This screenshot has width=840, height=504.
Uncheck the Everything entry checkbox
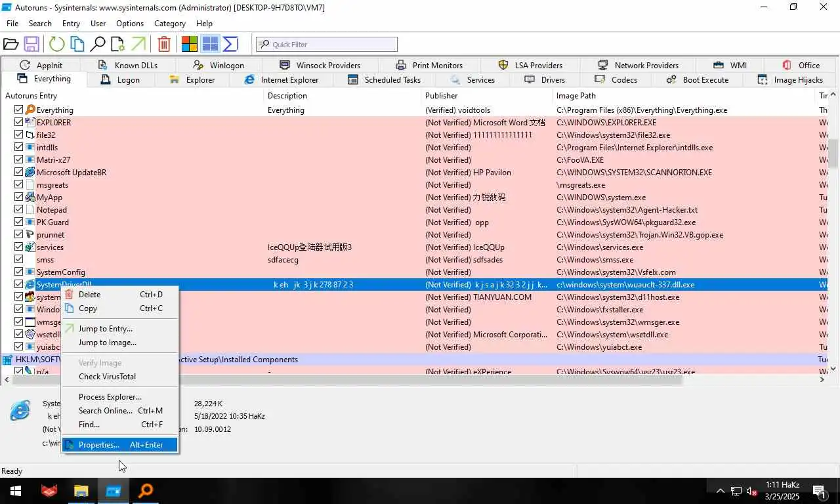click(x=18, y=110)
